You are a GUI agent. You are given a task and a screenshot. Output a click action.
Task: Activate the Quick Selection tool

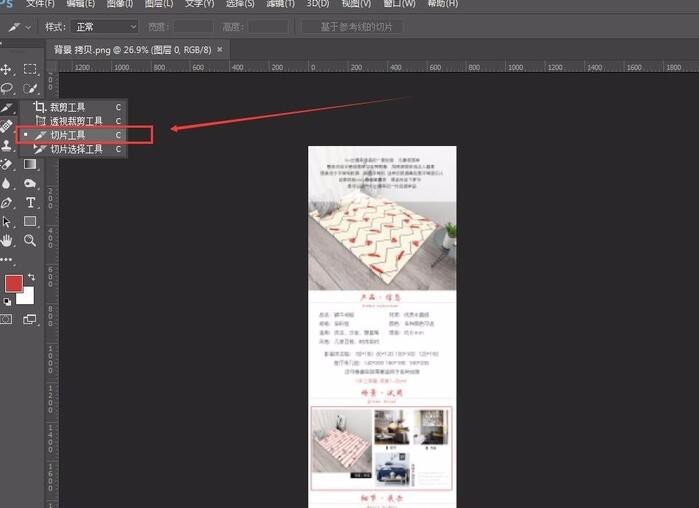click(31, 88)
